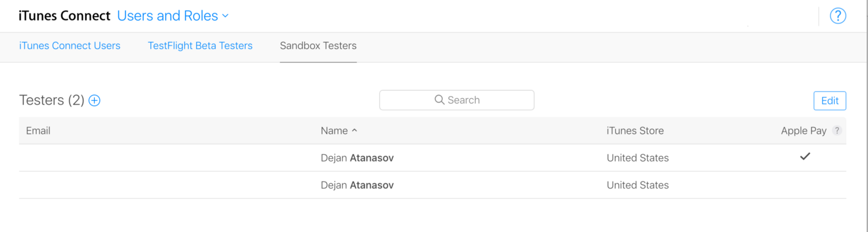This screenshot has width=868, height=232.
Task: Click the help question mark icon
Action: 838,16
